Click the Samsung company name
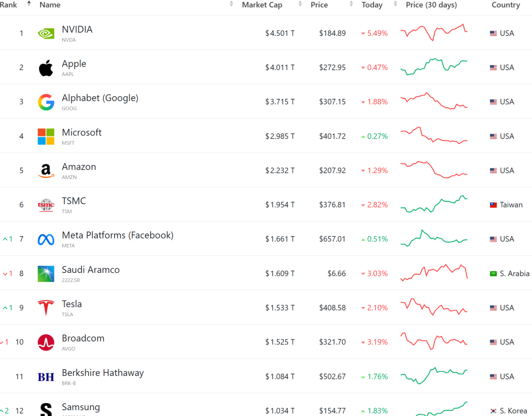 click(x=81, y=407)
